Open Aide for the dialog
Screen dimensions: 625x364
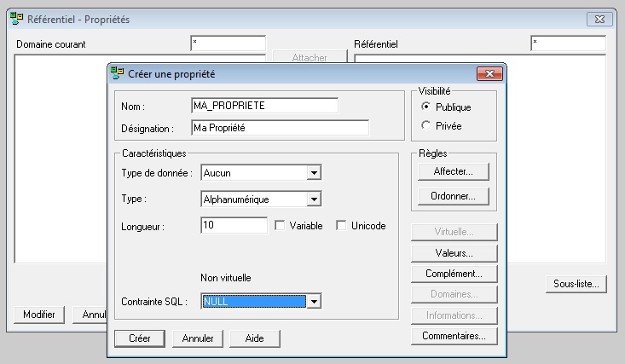click(x=254, y=338)
